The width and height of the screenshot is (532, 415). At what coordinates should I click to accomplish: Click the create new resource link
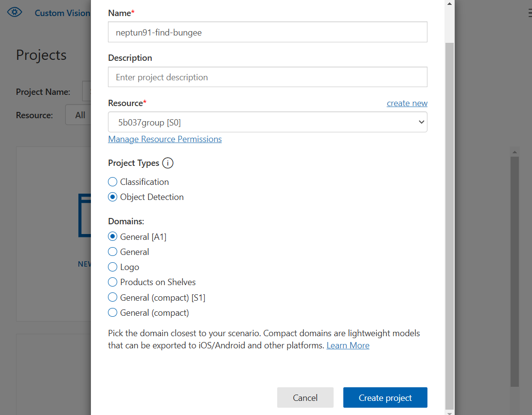407,103
